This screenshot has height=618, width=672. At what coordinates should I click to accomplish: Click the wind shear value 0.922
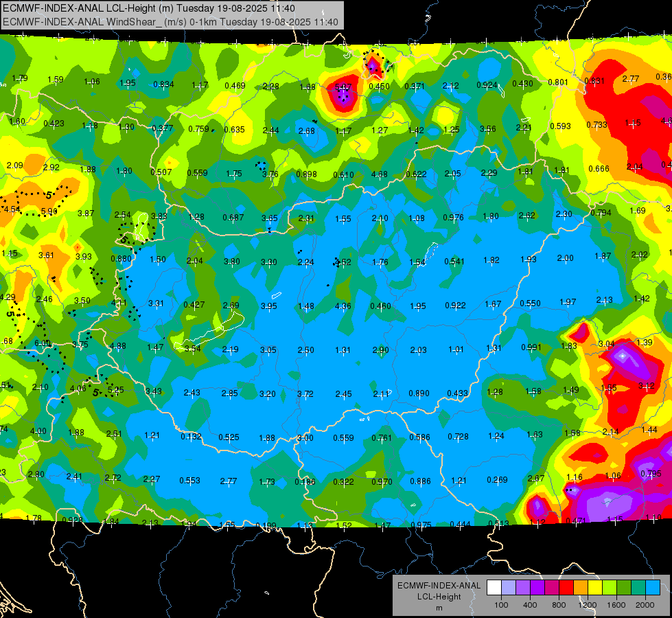coord(455,306)
